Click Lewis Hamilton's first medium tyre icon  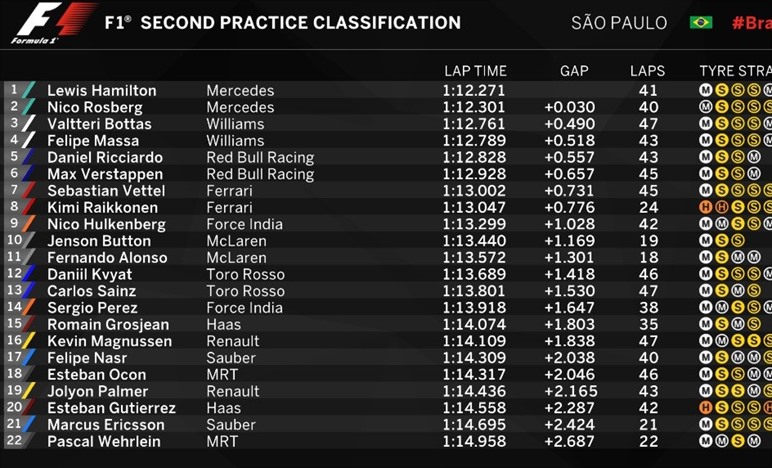click(706, 90)
